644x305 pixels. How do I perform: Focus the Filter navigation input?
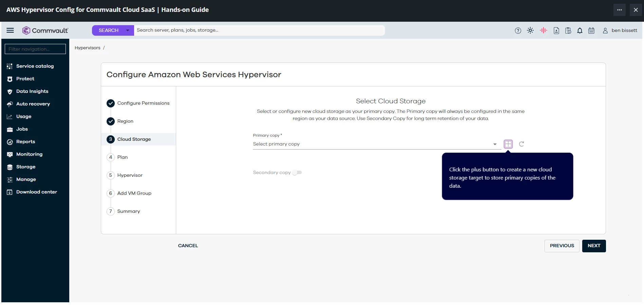(35, 49)
